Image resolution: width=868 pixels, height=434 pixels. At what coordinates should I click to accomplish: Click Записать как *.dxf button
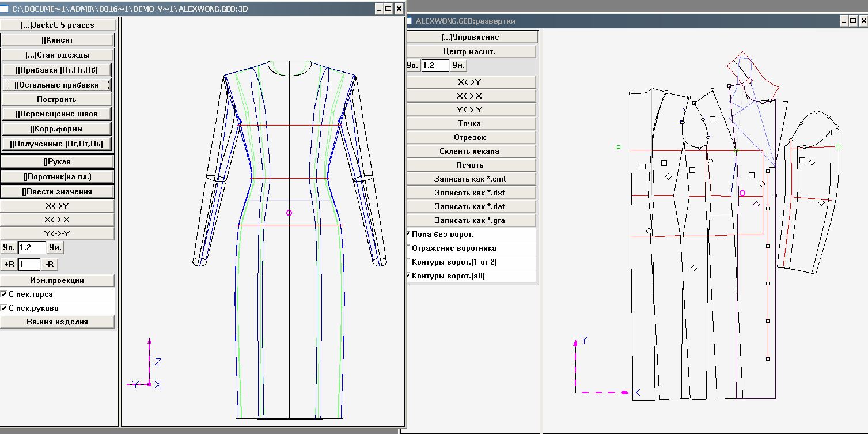pos(471,193)
